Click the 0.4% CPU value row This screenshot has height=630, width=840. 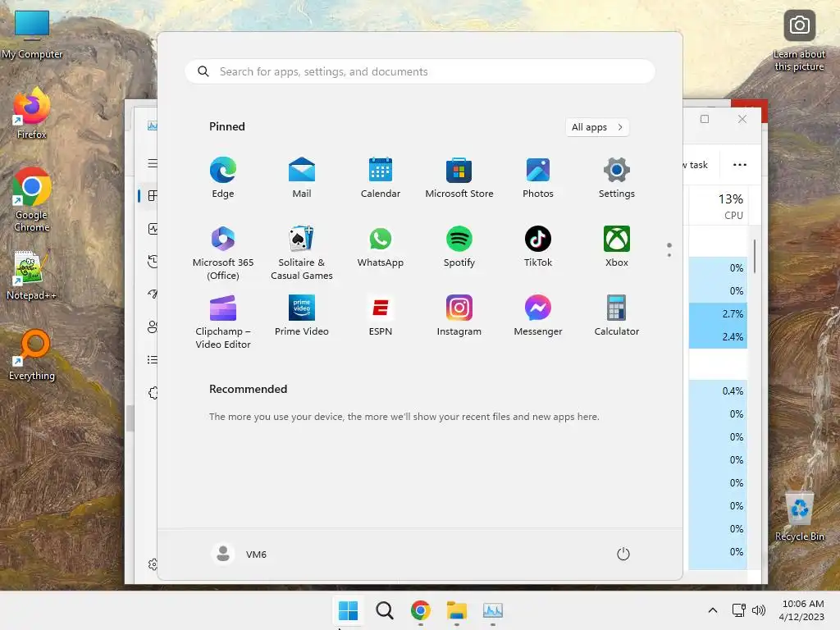[x=718, y=391]
